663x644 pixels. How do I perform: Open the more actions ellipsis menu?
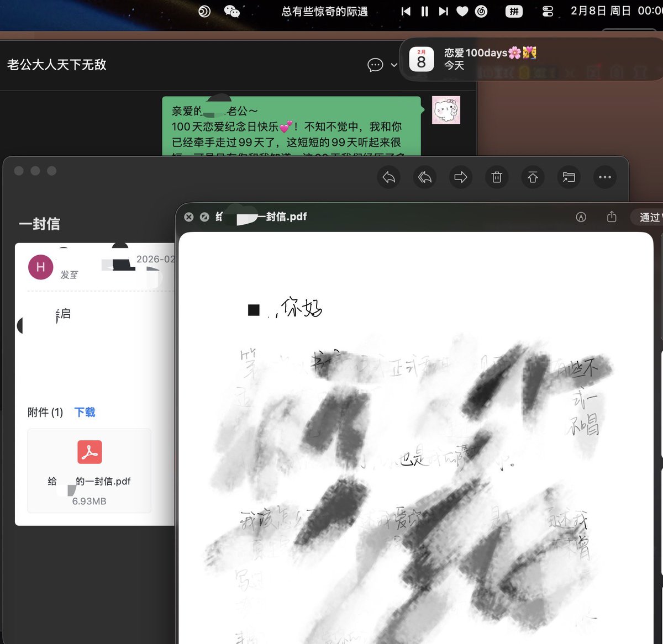pyautogui.click(x=604, y=177)
